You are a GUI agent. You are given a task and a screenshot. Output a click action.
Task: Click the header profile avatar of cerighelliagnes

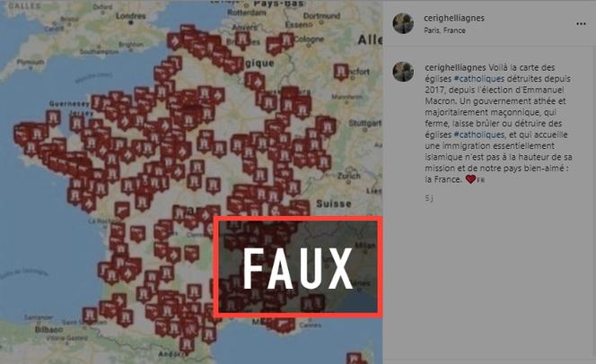click(x=403, y=23)
